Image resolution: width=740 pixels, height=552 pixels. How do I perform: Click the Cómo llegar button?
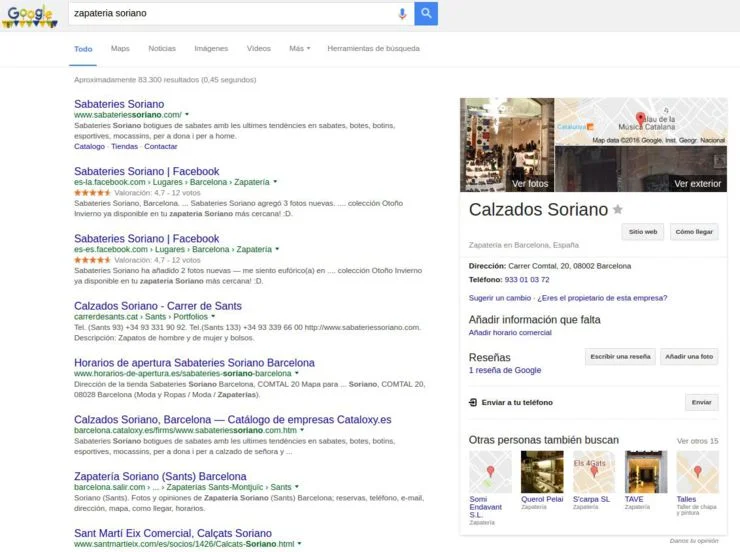coord(694,232)
